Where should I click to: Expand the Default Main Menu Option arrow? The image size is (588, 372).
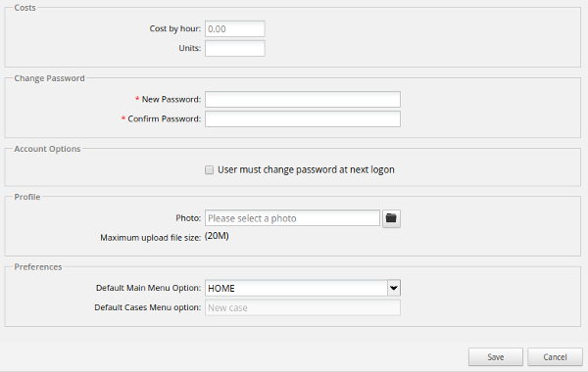pos(394,288)
